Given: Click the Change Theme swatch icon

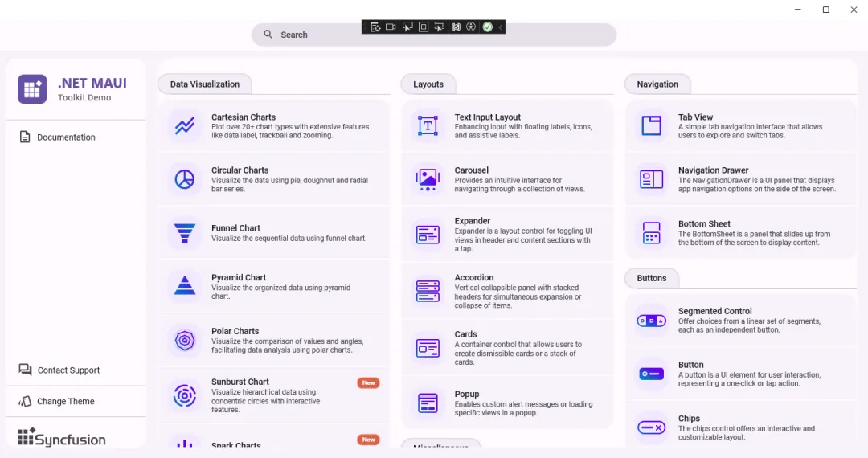Looking at the screenshot, I should [x=25, y=401].
